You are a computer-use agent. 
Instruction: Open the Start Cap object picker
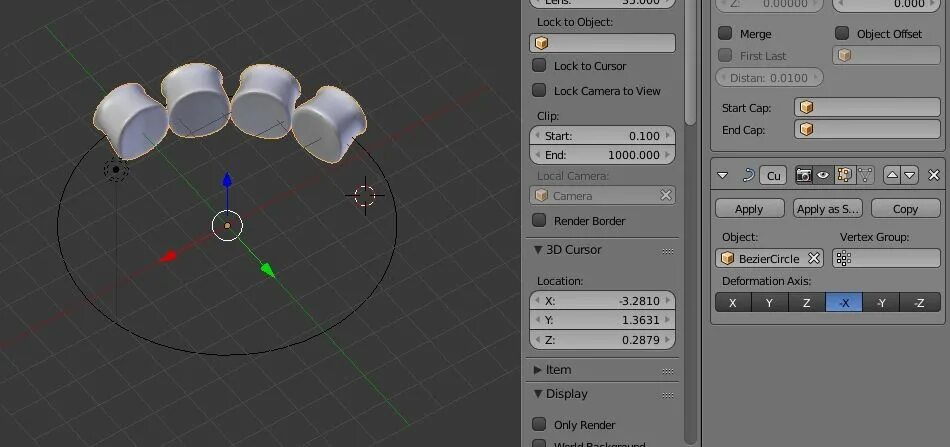(x=867, y=107)
